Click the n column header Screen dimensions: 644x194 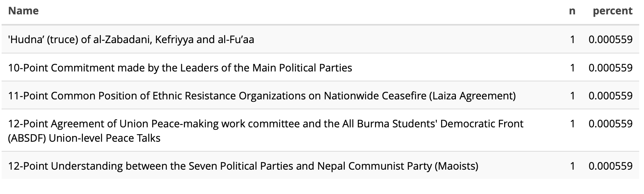click(572, 11)
